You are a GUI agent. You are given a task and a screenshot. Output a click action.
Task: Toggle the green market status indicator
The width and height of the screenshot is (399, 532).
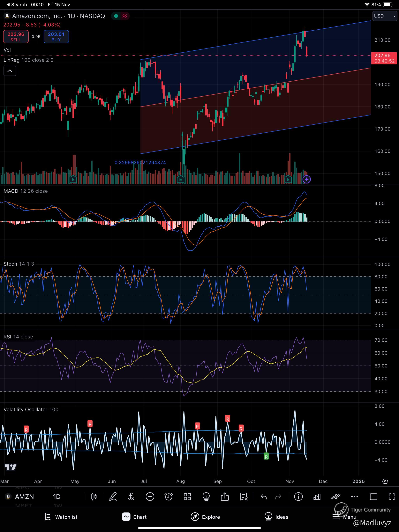point(116,16)
